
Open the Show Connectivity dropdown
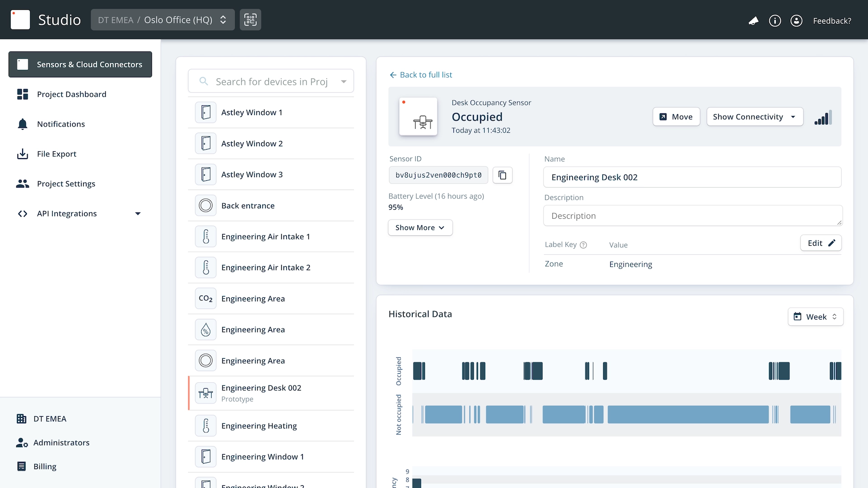point(755,117)
